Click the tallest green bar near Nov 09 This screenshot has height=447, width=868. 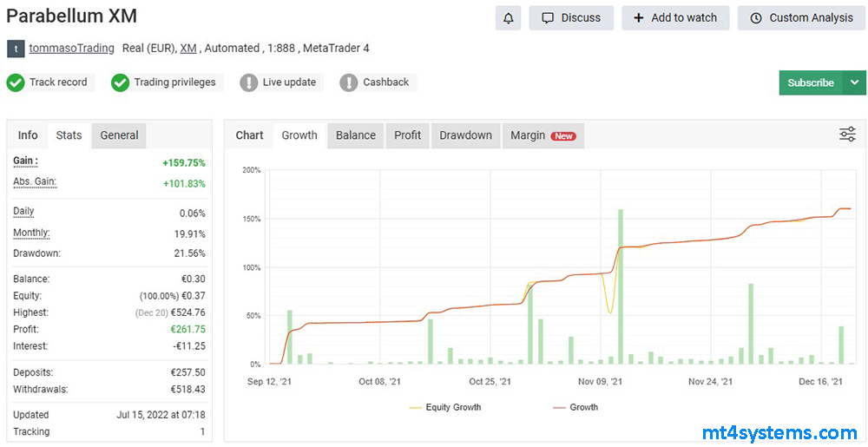tap(621, 286)
